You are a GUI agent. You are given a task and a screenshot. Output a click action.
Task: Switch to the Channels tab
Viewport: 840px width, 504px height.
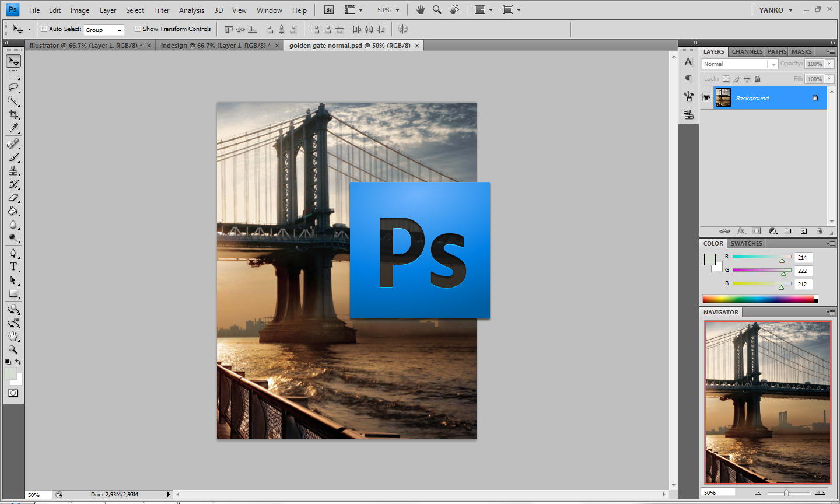tap(747, 51)
